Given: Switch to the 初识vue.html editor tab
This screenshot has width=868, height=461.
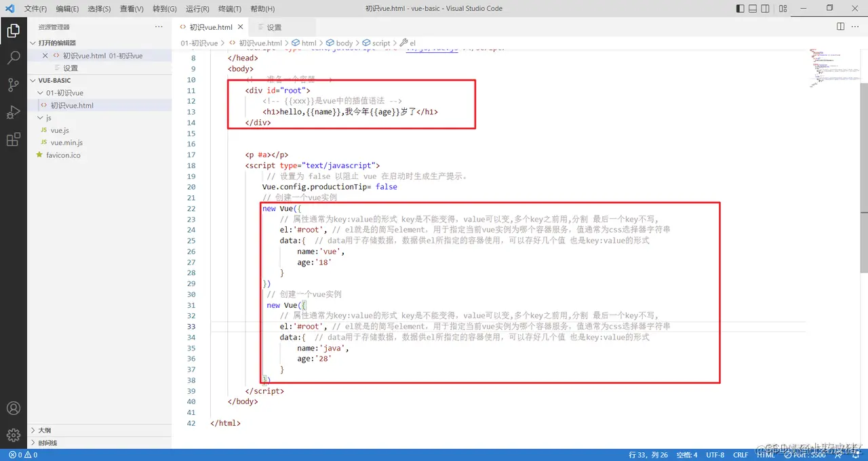Looking at the screenshot, I should pyautogui.click(x=211, y=27).
